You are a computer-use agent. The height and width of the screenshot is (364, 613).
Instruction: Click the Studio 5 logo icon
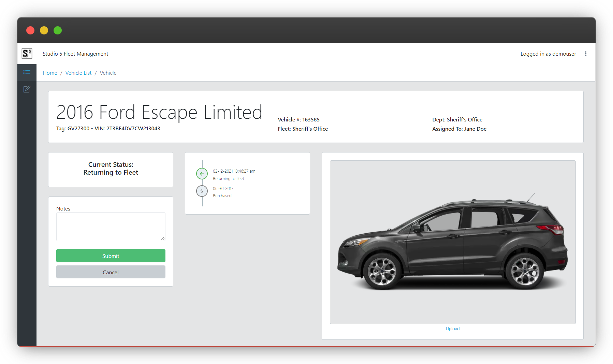point(27,54)
